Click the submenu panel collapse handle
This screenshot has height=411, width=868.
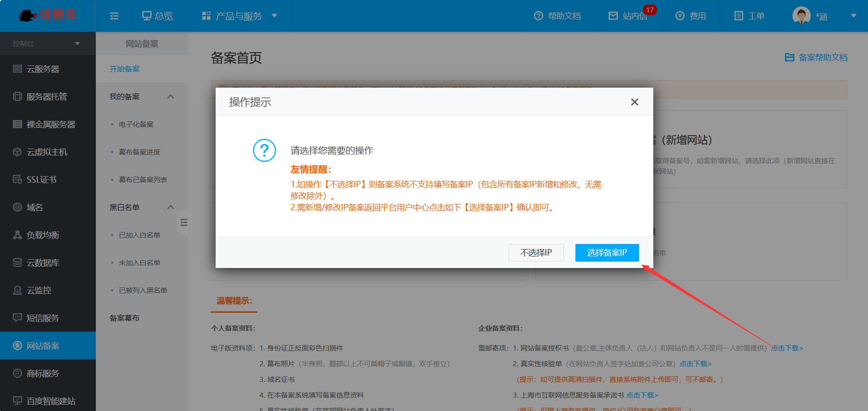point(183,223)
